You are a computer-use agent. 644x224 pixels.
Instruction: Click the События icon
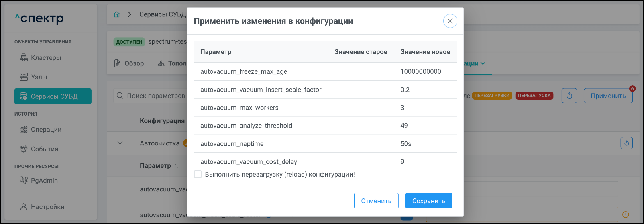point(24,149)
